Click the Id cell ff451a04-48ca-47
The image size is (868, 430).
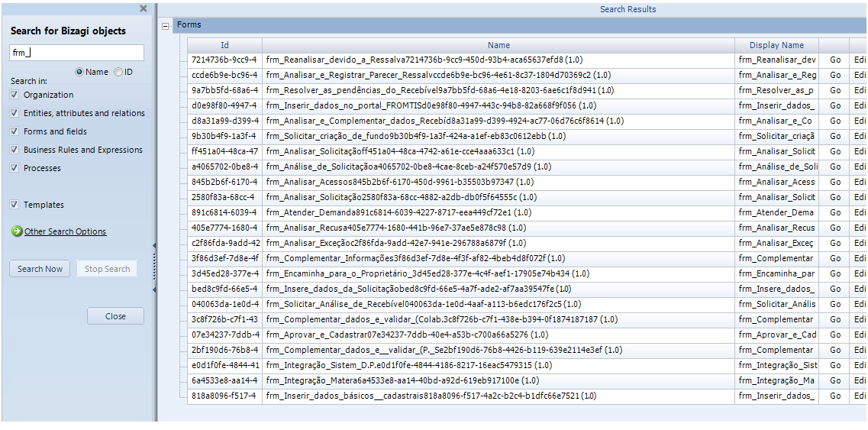(224, 151)
